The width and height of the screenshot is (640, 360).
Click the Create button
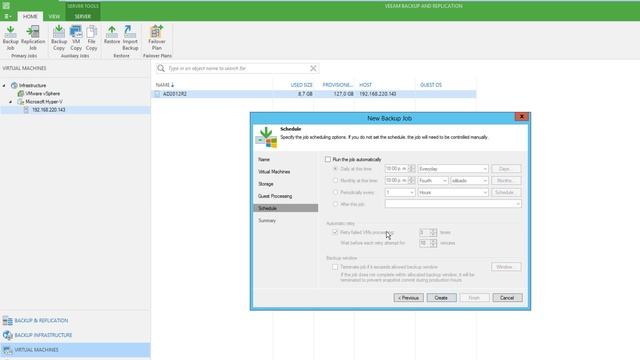click(x=442, y=298)
